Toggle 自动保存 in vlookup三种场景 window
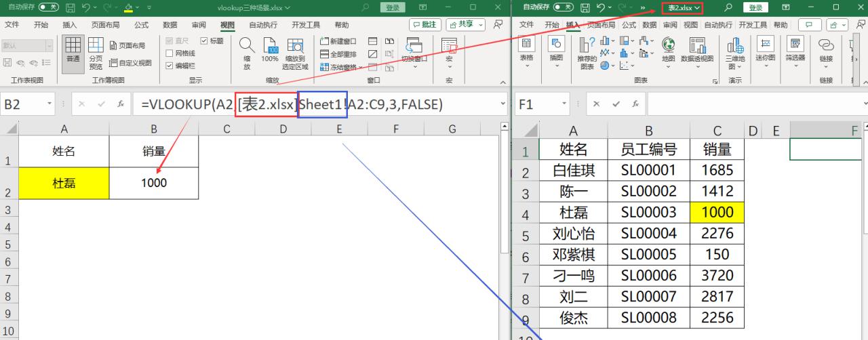Viewport: 868px width, 340px height. pyautogui.click(x=49, y=7)
